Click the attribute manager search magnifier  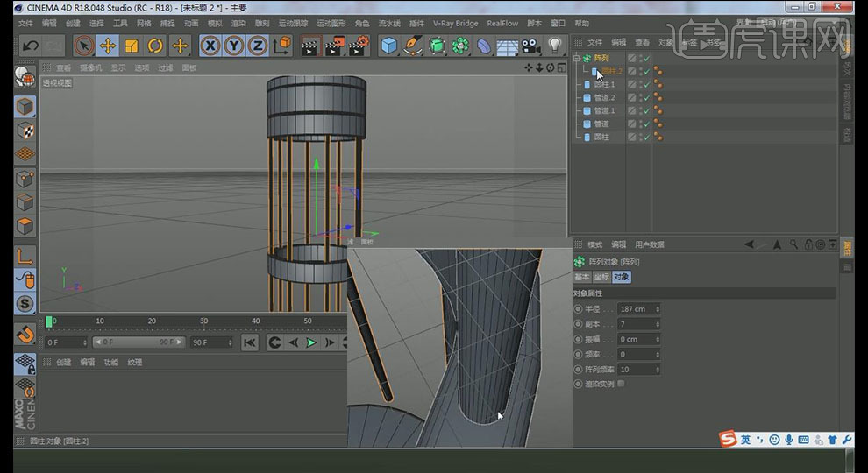(x=794, y=244)
